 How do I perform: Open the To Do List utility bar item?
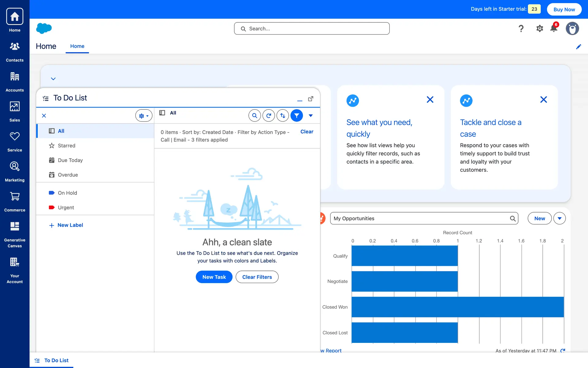(x=52, y=360)
